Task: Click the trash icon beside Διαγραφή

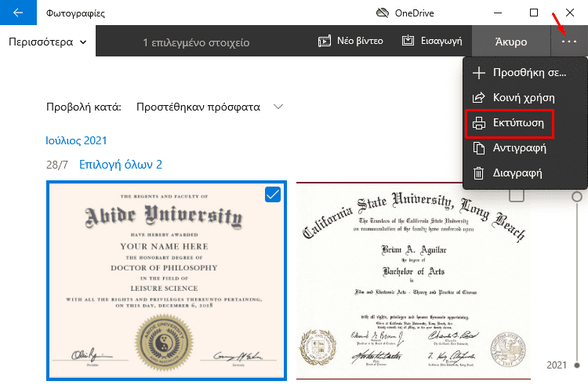Action: pos(478,173)
